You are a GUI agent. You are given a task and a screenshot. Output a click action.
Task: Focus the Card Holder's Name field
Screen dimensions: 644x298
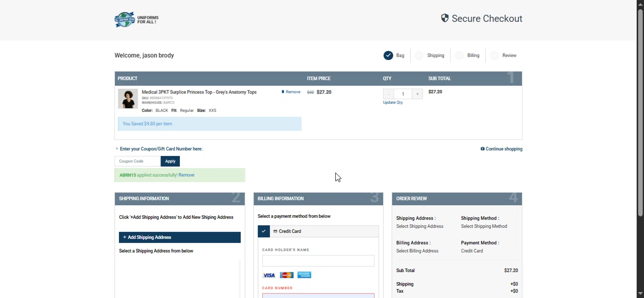click(x=318, y=261)
